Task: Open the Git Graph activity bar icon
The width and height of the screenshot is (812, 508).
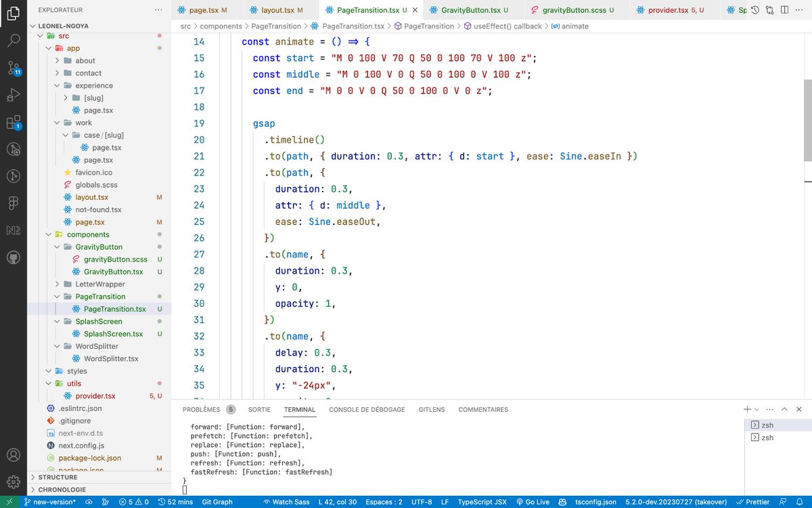Action: pyautogui.click(x=14, y=175)
